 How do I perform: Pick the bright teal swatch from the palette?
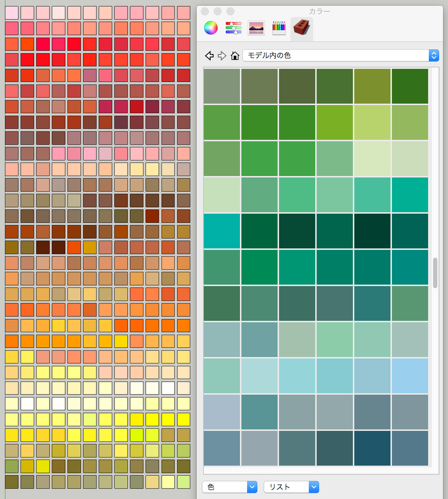222,231
